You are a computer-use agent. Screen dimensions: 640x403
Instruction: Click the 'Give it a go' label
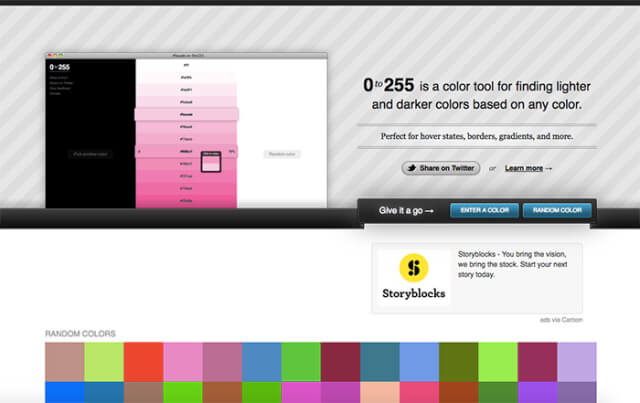[406, 211]
